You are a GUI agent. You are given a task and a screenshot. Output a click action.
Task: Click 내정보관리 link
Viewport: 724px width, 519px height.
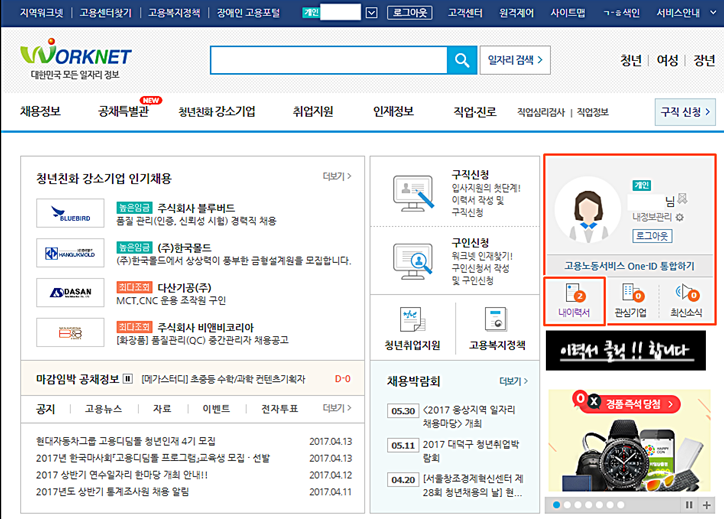point(652,217)
